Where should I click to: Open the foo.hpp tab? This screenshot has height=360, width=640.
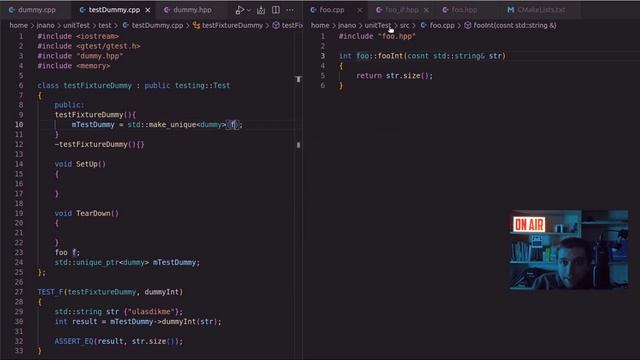pos(464,10)
